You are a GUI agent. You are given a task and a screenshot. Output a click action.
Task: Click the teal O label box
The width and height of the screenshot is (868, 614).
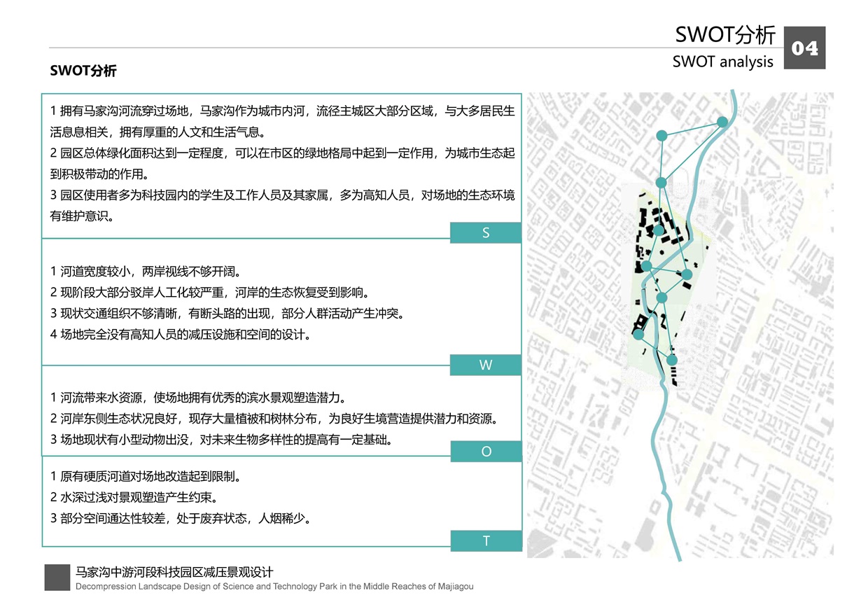pos(486,452)
